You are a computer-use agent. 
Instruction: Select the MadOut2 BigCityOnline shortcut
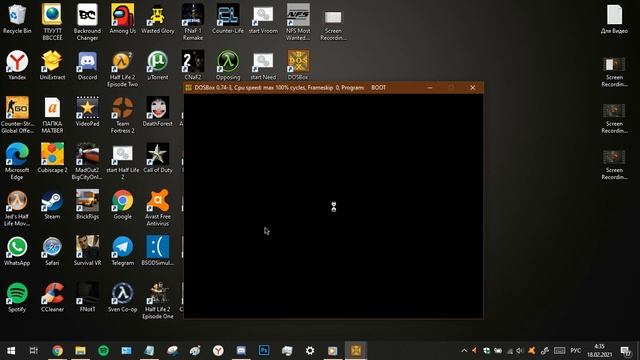pyautogui.click(x=87, y=162)
